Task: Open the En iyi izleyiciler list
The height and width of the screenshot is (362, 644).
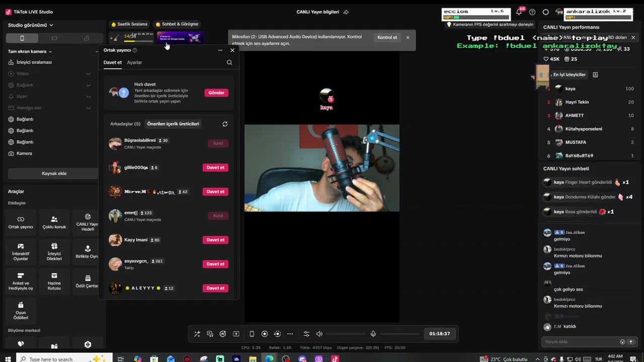Action: coord(569,74)
